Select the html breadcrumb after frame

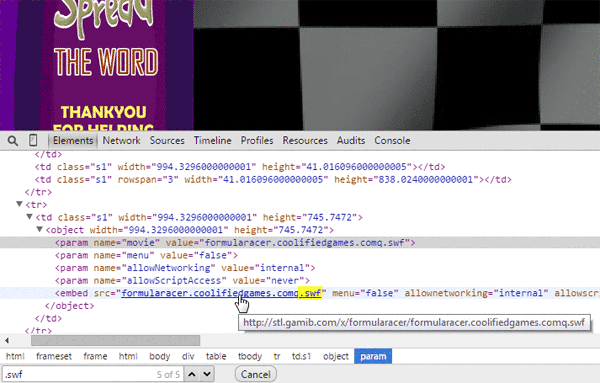click(x=128, y=356)
